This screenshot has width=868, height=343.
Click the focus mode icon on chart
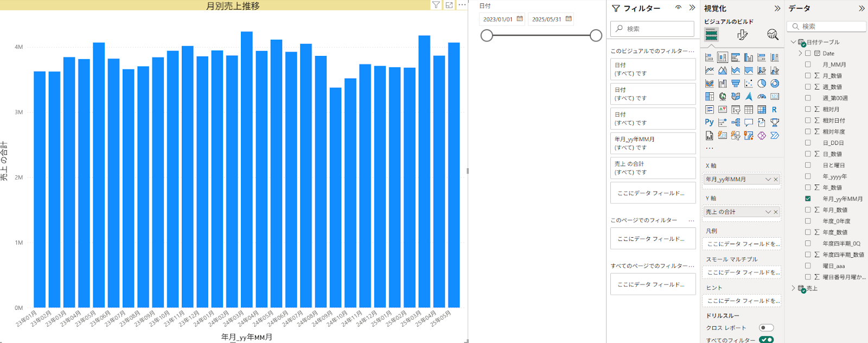tap(449, 5)
